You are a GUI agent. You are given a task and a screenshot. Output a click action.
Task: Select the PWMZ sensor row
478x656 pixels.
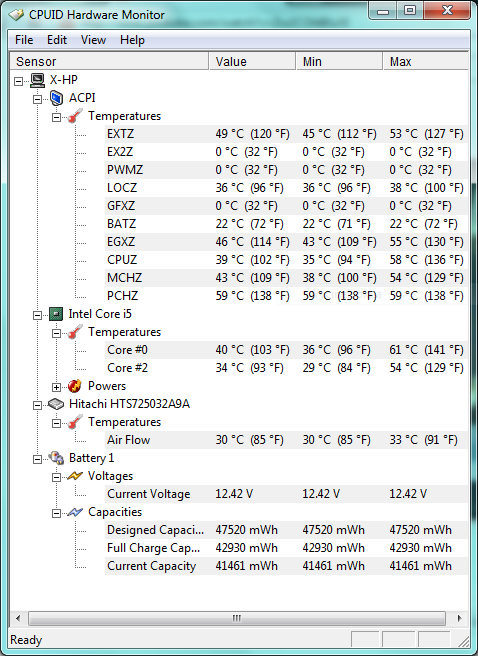pyautogui.click(x=286, y=170)
